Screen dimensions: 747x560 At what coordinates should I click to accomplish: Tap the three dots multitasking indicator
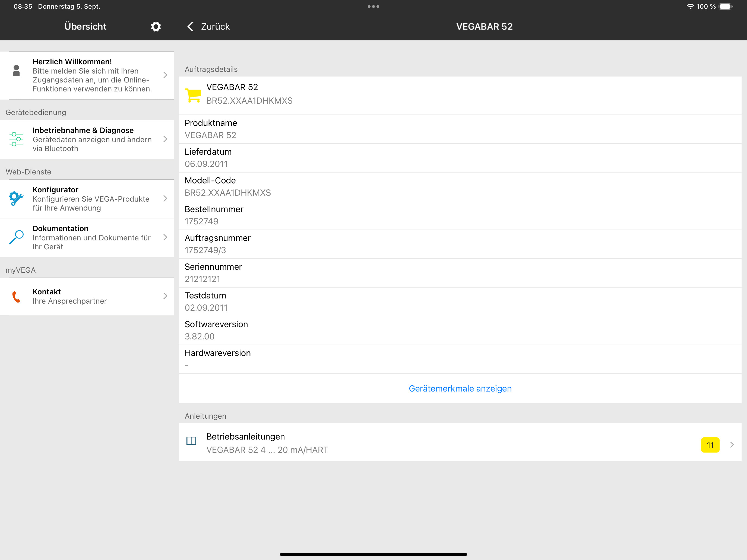pos(373,7)
